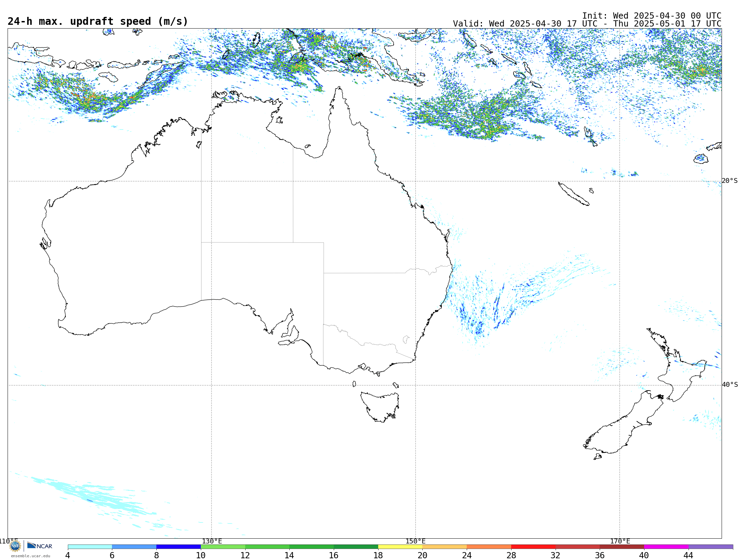Click the colorbar tick label '10'
The width and height of the screenshot is (744, 560).
click(x=201, y=556)
